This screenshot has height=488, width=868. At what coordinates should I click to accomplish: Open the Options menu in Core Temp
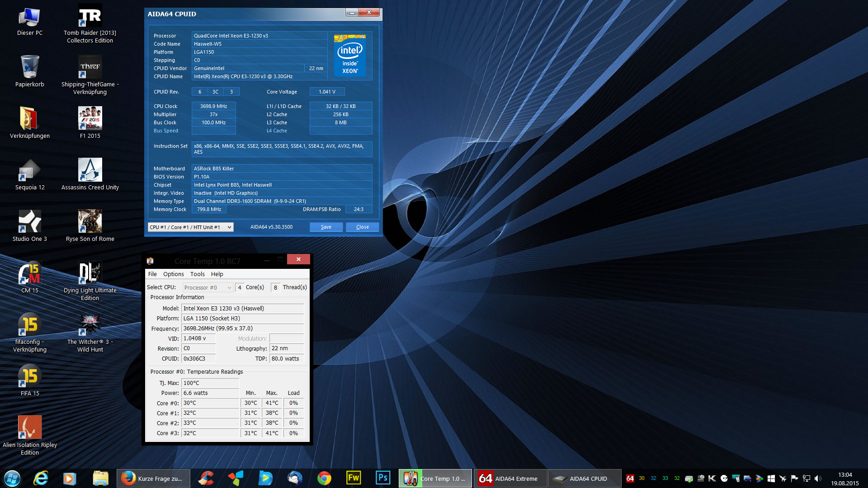[173, 274]
